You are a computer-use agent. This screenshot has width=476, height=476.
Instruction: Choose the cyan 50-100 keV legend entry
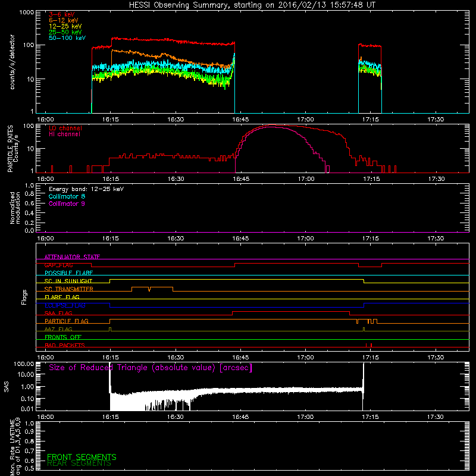pyautogui.click(x=67, y=38)
